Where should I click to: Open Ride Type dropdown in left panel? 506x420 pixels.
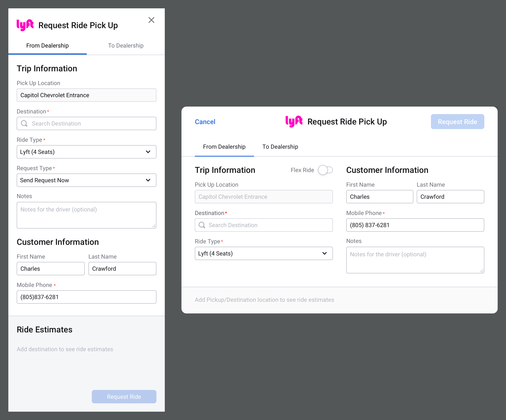pyautogui.click(x=87, y=152)
